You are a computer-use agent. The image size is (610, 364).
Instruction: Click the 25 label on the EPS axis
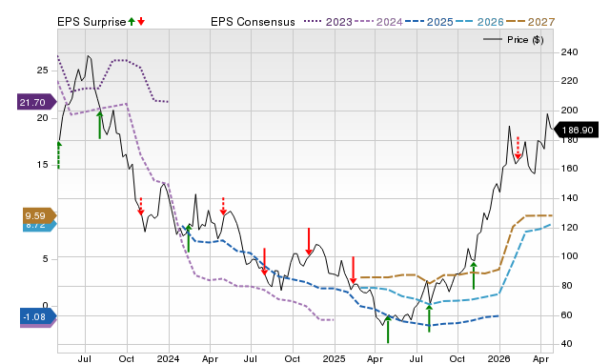(42, 71)
